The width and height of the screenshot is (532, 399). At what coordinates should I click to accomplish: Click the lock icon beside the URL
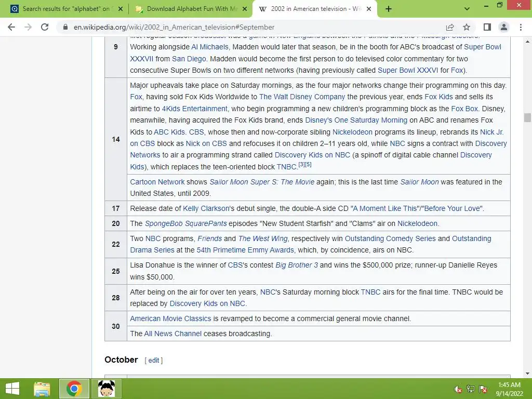tap(65, 27)
